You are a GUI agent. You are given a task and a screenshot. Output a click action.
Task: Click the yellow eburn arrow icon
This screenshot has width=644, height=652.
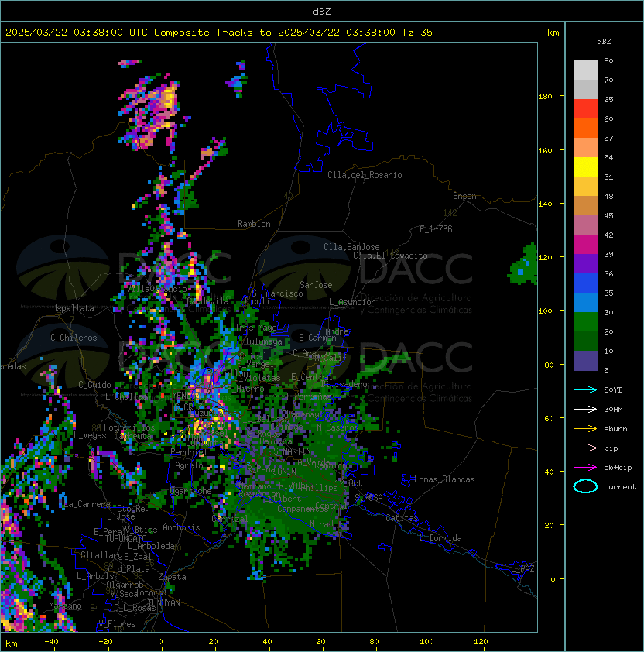tap(585, 429)
